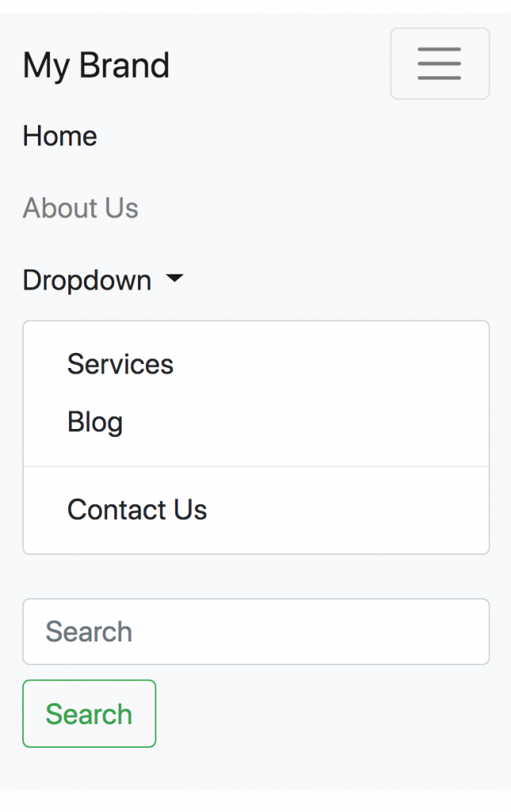The height and width of the screenshot is (812, 511).
Task: Go to the Home nav link
Action: (x=60, y=136)
